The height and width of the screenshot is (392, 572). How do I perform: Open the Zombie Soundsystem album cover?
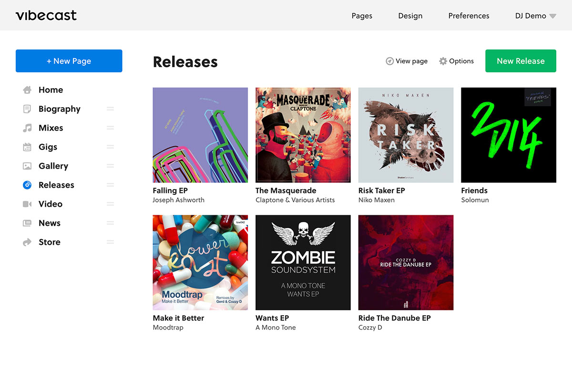tap(303, 262)
